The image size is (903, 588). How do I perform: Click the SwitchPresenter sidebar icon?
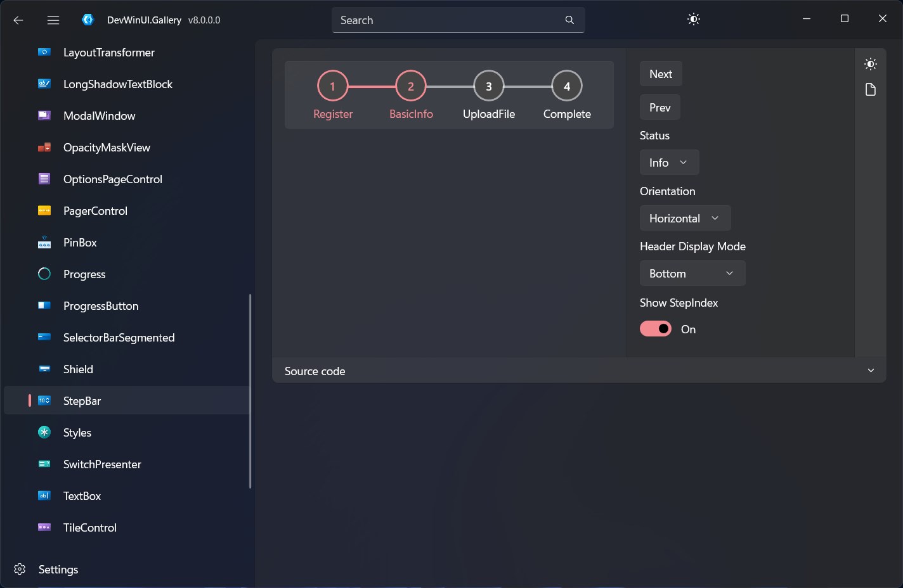[44, 464]
